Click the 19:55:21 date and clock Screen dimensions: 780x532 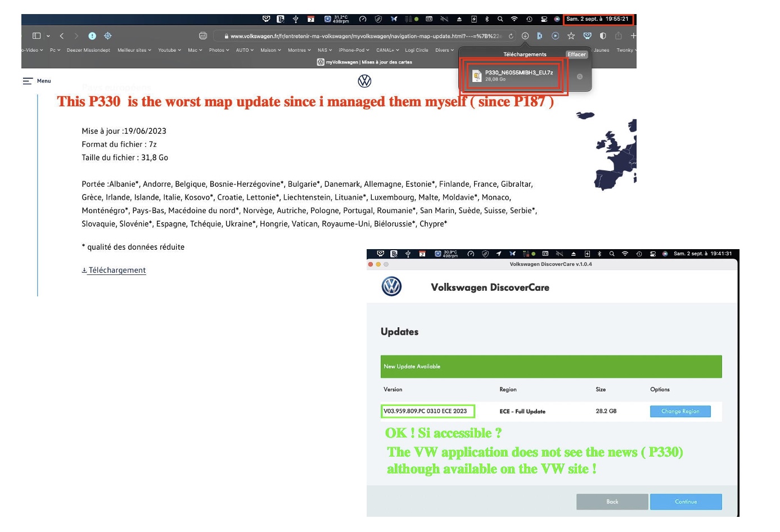click(598, 19)
